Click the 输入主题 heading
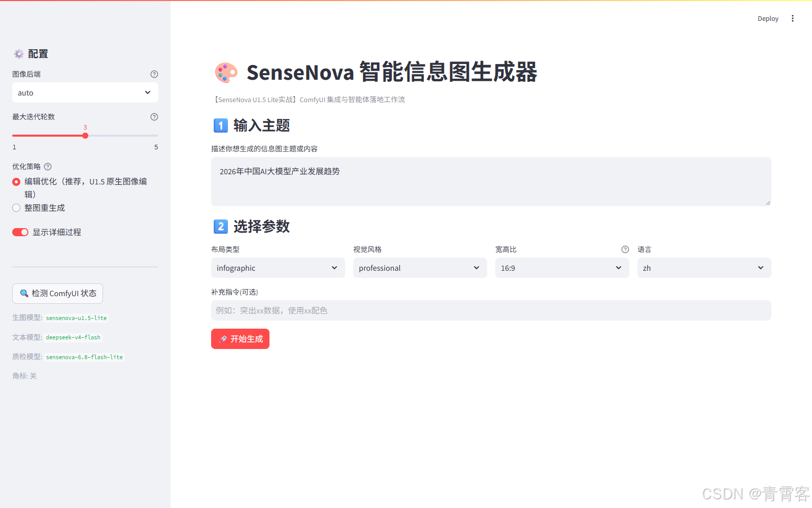Screen dimensions: 812x508 click(x=261, y=125)
